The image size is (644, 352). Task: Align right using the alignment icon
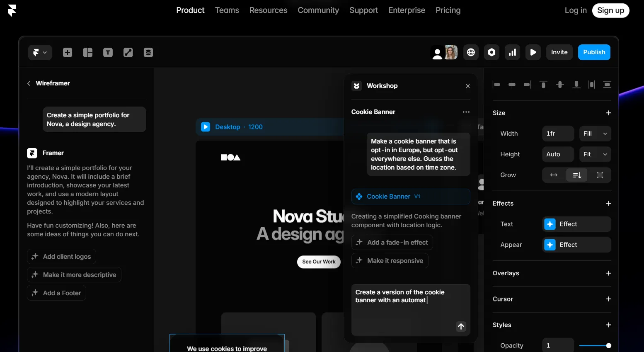(528, 85)
